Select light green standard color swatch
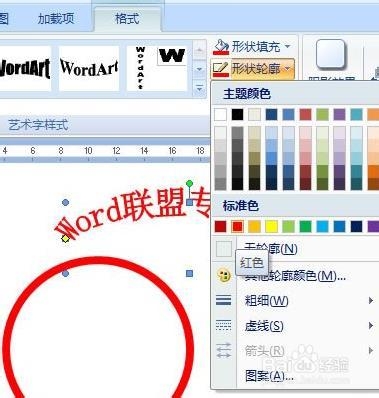 tap(288, 226)
